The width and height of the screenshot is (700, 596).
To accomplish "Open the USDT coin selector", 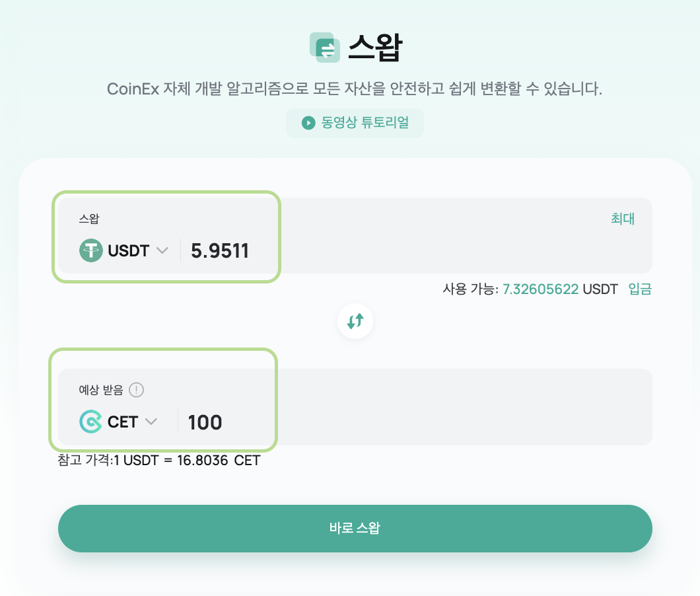I will click(x=124, y=250).
